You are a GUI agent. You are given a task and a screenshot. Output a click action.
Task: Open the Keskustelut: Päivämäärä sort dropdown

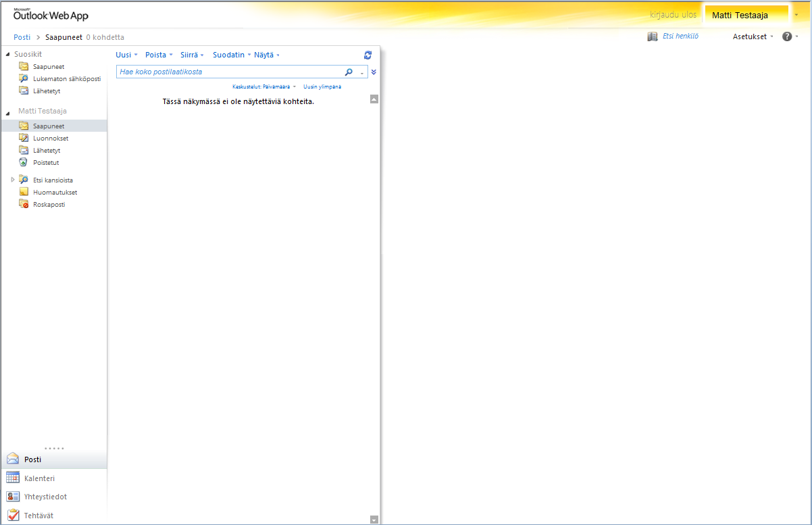tap(264, 87)
